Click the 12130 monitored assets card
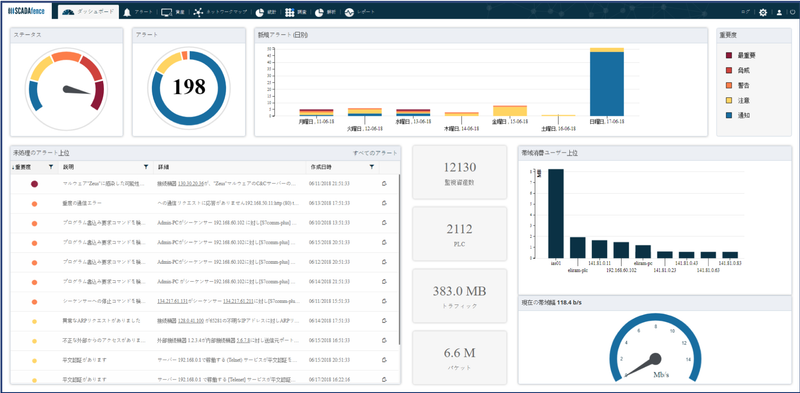800x393 pixels. (x=459, y=173)
